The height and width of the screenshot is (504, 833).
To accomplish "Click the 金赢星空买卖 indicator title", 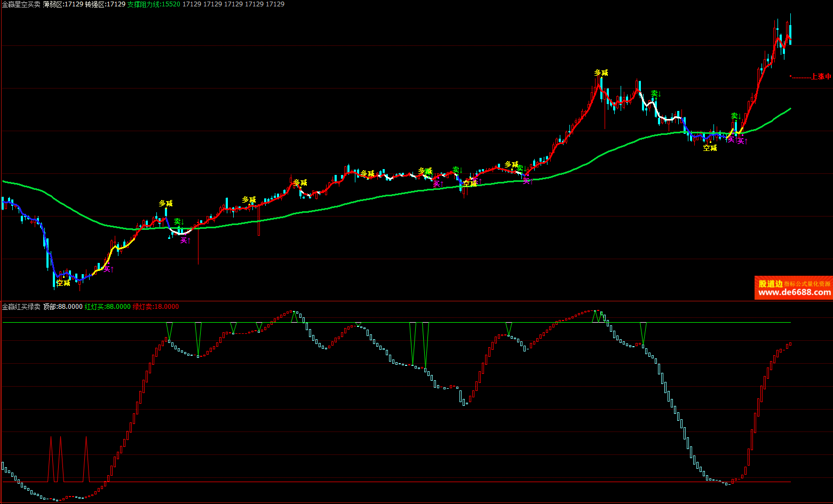I will pyautogui.click(x=21, y=4).
